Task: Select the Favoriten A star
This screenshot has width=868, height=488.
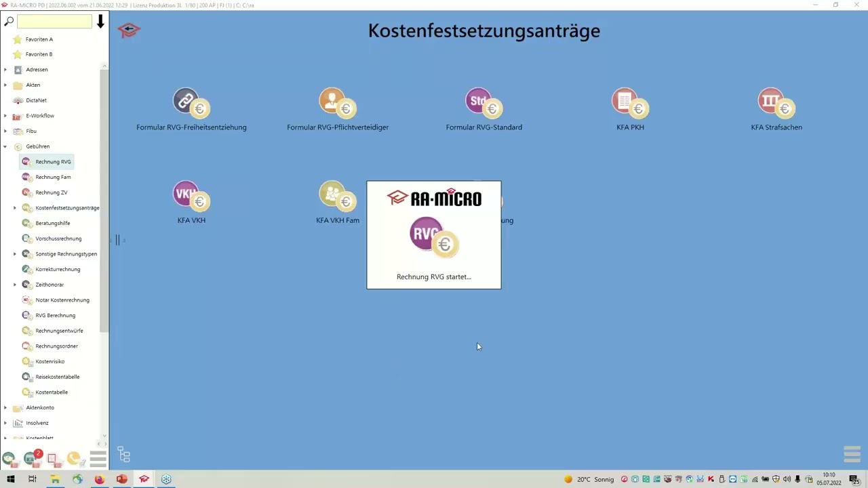Action: click(18, 39)
